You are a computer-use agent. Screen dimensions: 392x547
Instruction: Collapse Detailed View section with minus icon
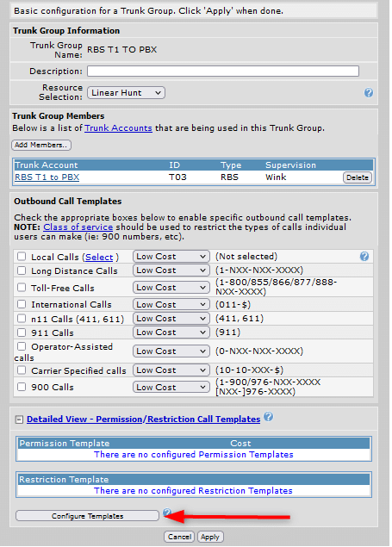[x=19, y=420]
